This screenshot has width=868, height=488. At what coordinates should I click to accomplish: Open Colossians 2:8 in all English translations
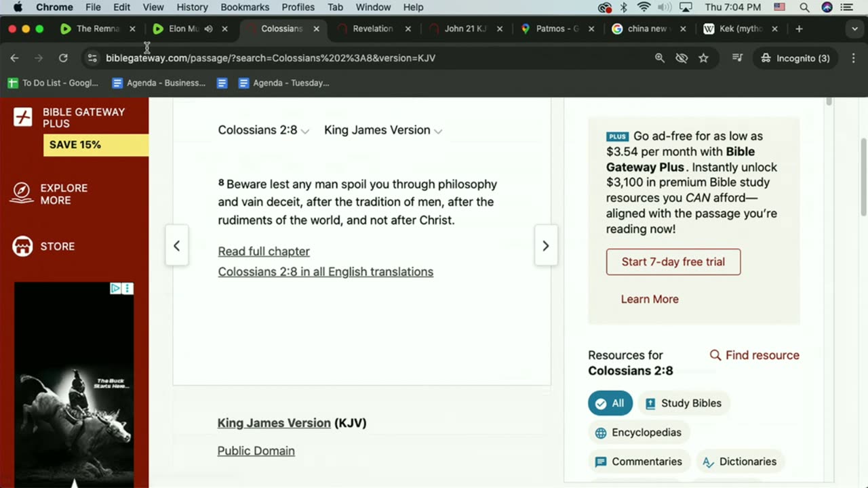[x=325, y=272]
